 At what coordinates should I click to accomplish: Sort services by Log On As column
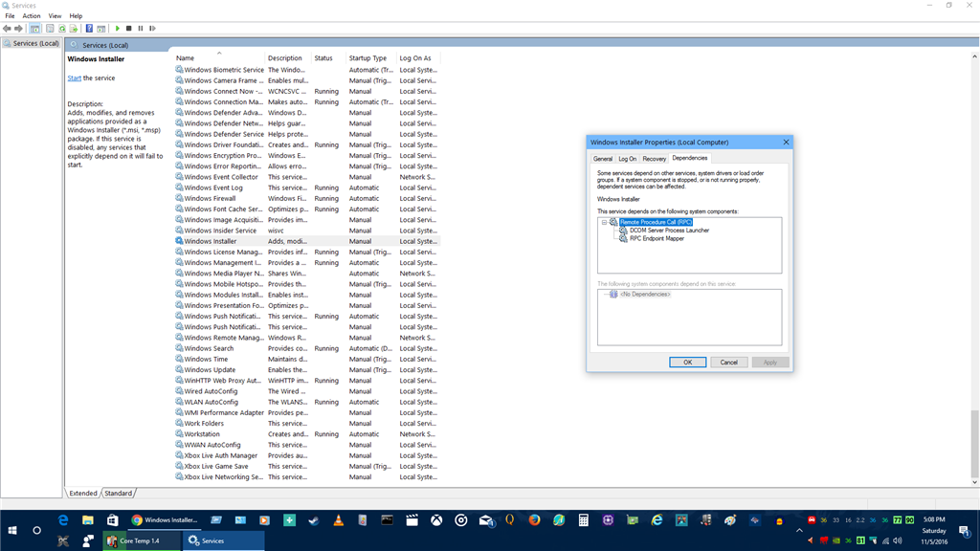[418, 58]
